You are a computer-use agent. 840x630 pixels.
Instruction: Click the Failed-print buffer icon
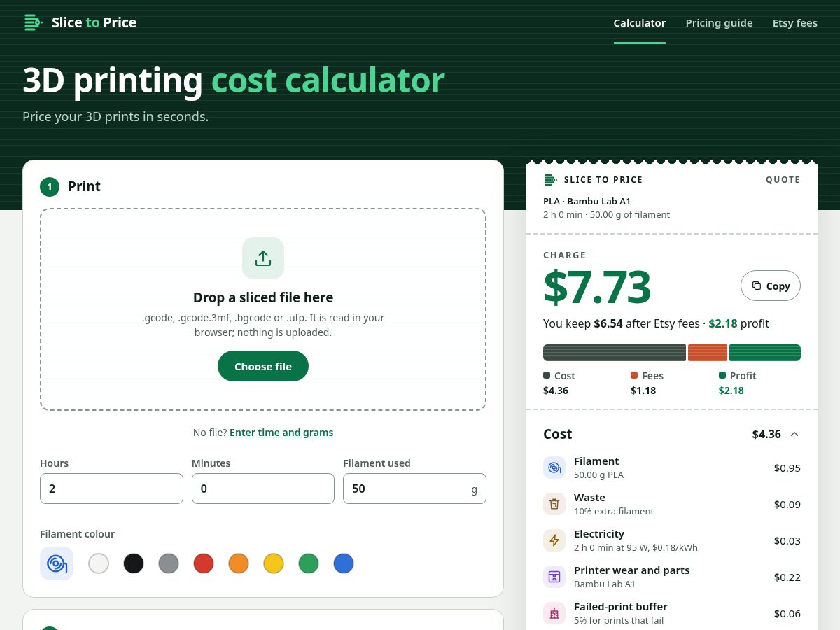click(554, 613)
